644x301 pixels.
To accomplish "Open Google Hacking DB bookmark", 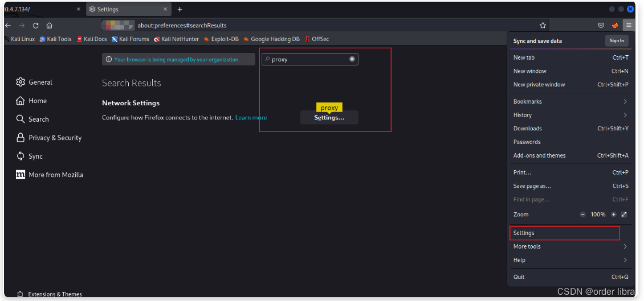I will 271,39.
